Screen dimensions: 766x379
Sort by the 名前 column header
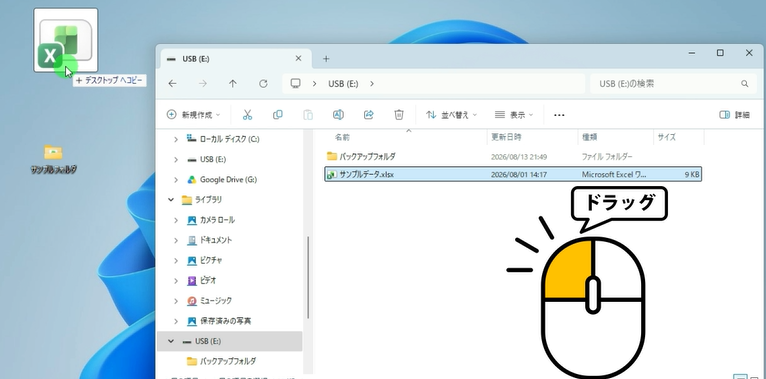[x=342, y=138]
